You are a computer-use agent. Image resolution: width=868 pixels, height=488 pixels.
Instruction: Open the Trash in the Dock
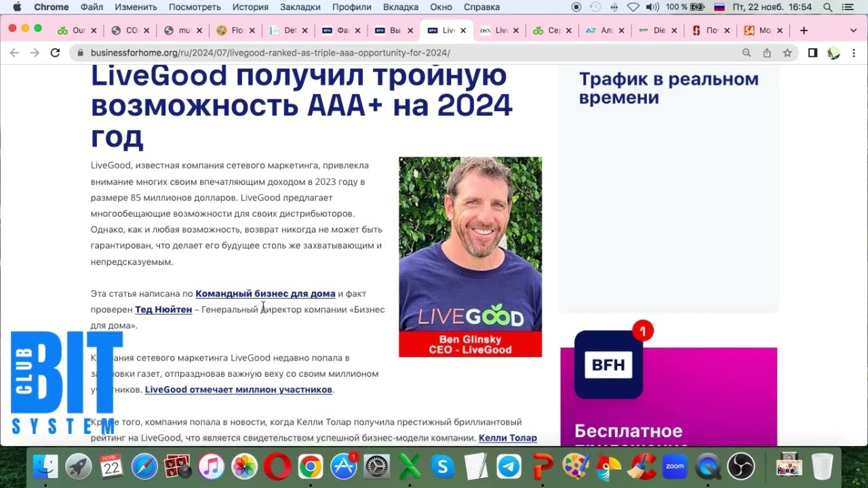(822, 466)
